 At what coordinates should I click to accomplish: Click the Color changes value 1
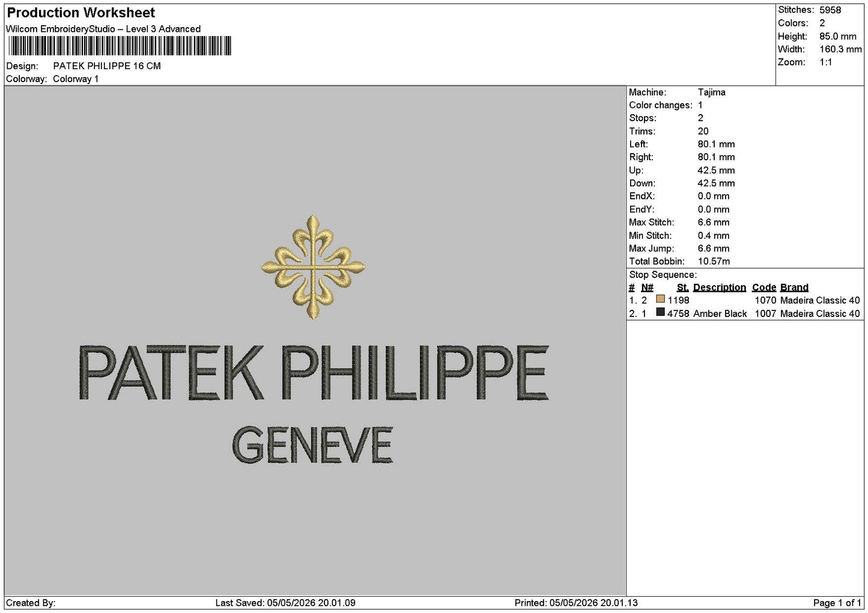click(700, 105)
